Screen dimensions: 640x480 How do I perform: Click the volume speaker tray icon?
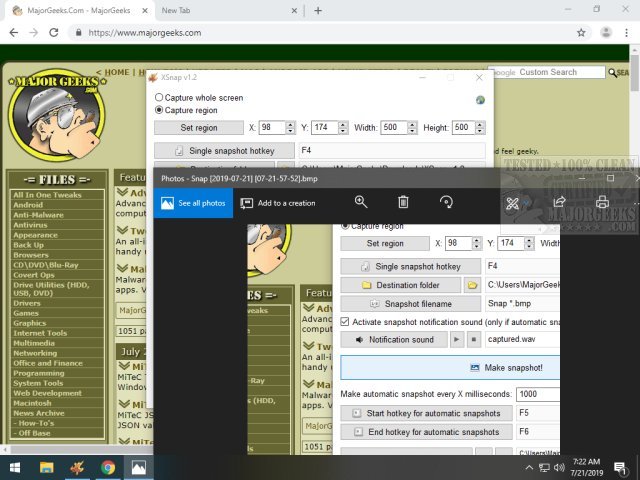(559, 468)
